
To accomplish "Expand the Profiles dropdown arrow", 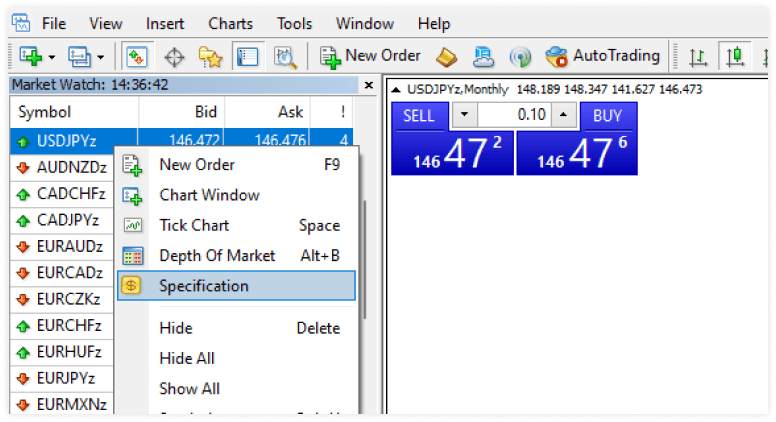I will [98, 58].
